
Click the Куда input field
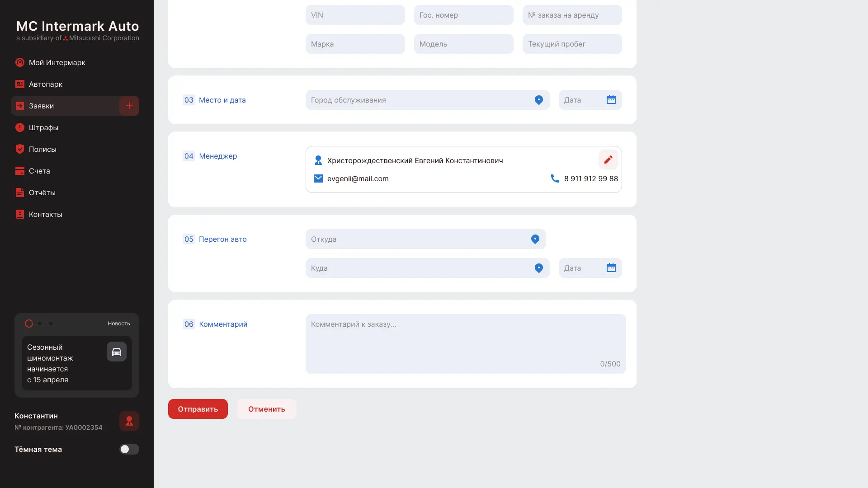(x=428, y=268)
